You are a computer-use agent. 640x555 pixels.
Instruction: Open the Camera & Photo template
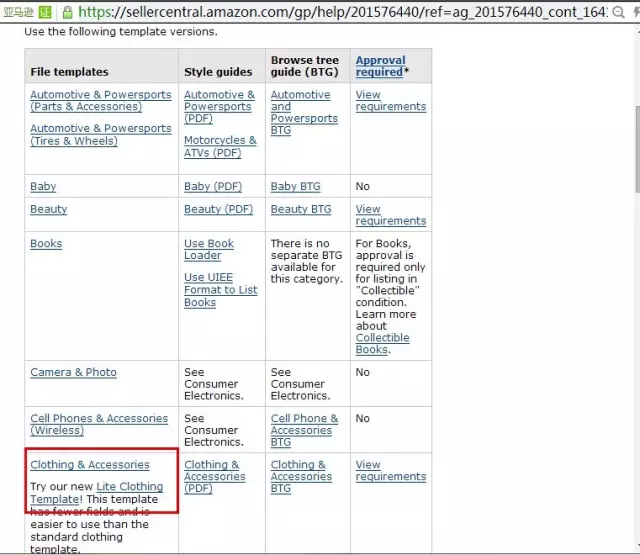tap(73, 372)
